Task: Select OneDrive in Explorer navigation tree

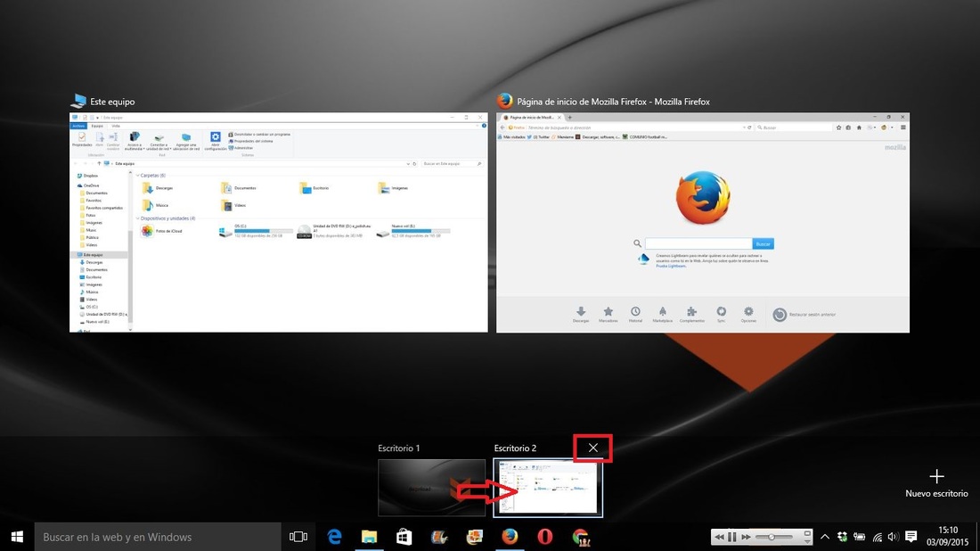Action: pyautogui.click(x=87, y=185)
